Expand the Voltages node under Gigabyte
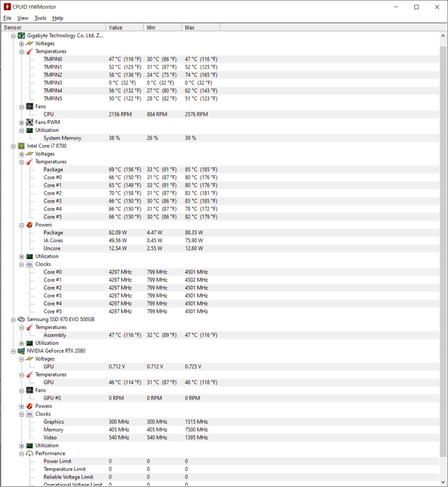448x487 pixels. pyautogui.click(x=22, y=44)
